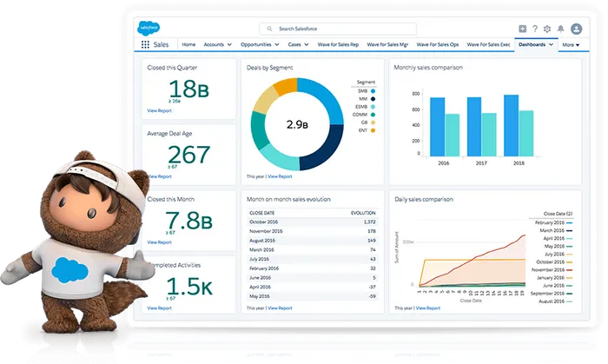Click the Monthly sales comparison title

tap(428, 68)
